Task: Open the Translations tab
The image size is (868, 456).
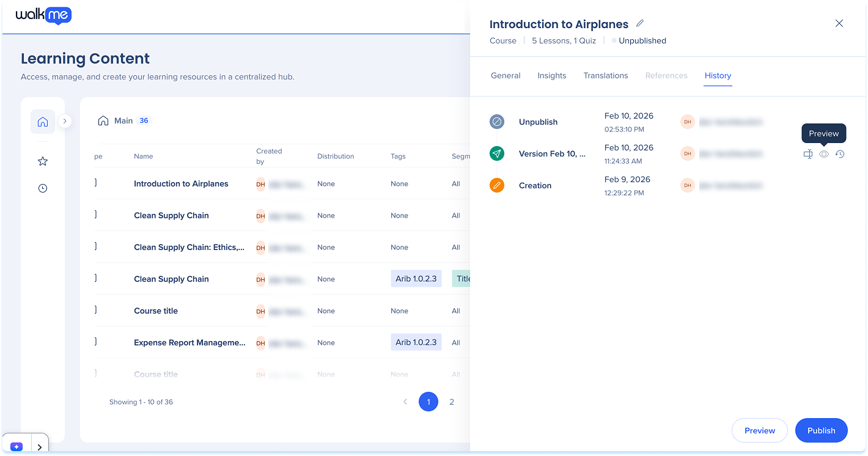Action: 605,76
